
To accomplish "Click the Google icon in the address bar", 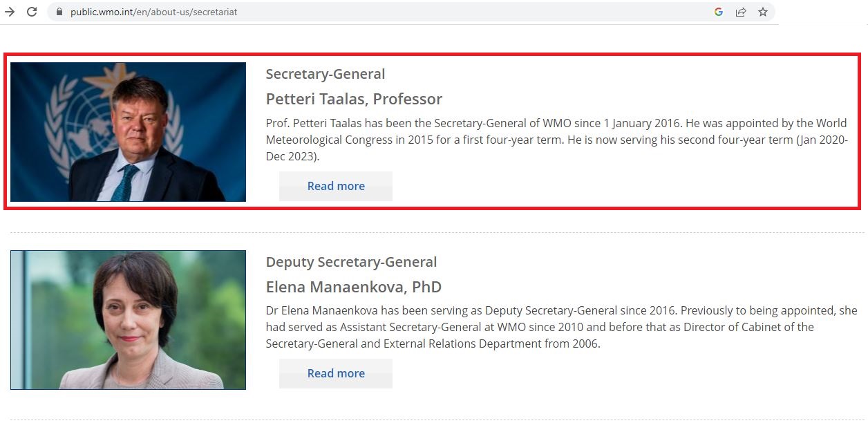I will pyautogui.click(x=719, y=12).
